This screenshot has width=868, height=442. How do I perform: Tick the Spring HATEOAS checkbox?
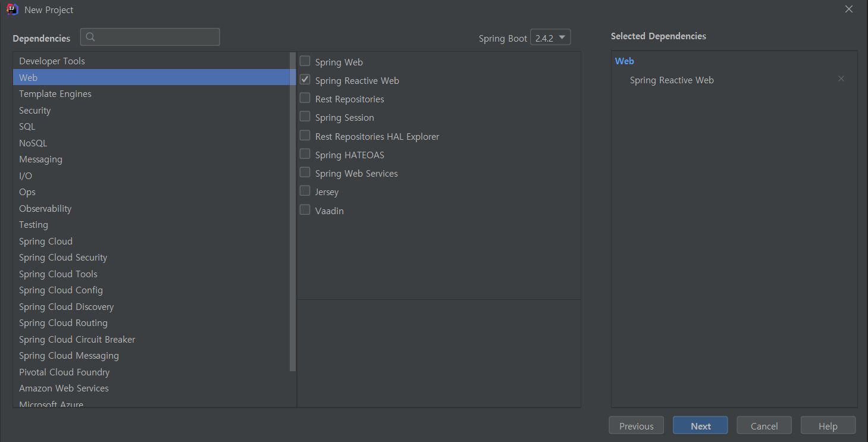tap(305, 154)
